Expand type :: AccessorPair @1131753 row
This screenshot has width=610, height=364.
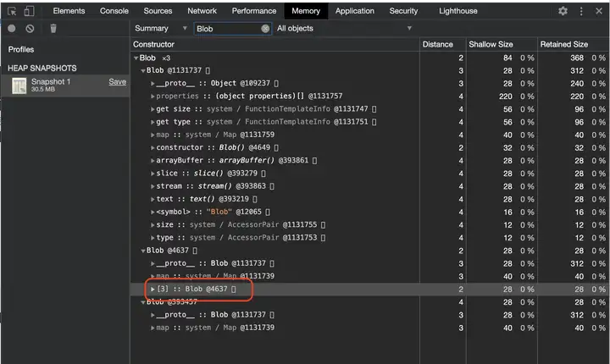click(x=152, y=238)
